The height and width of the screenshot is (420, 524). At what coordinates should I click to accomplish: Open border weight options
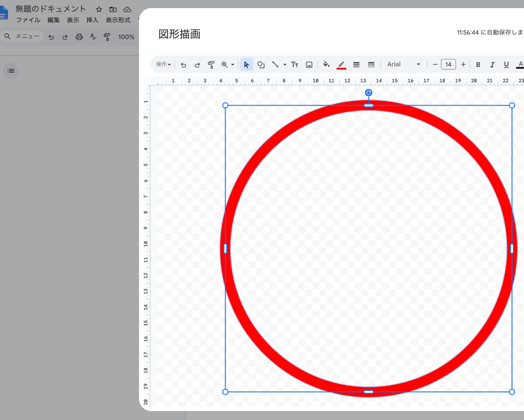356,65
